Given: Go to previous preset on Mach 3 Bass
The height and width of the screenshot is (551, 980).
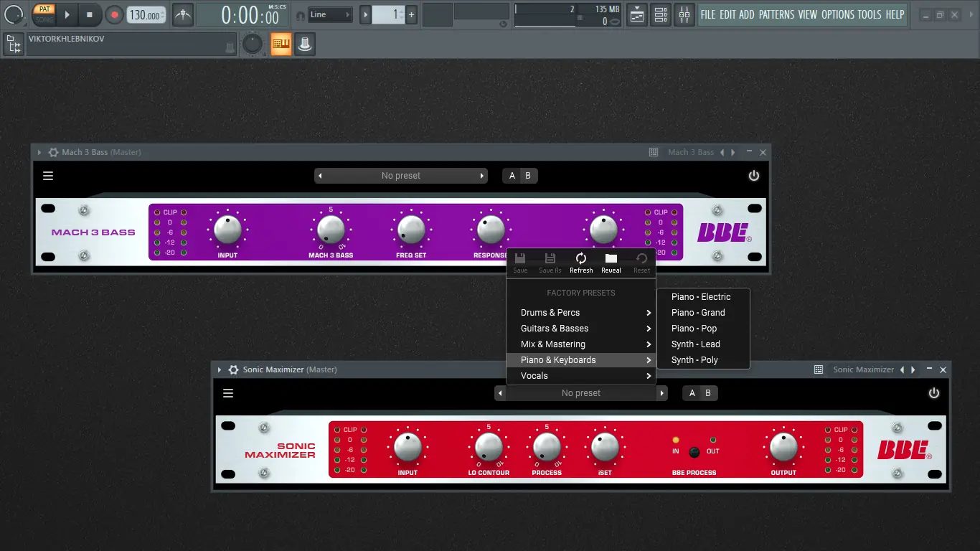Looking at the screenshot, I should (x=320, y=176).
